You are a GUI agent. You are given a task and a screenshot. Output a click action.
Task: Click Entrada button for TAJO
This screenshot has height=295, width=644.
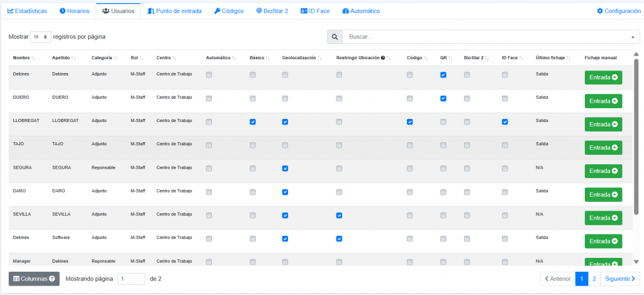tap(603, 147)
